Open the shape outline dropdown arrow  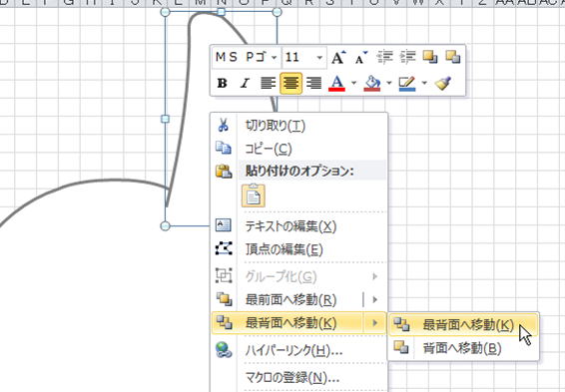[424, 83]
